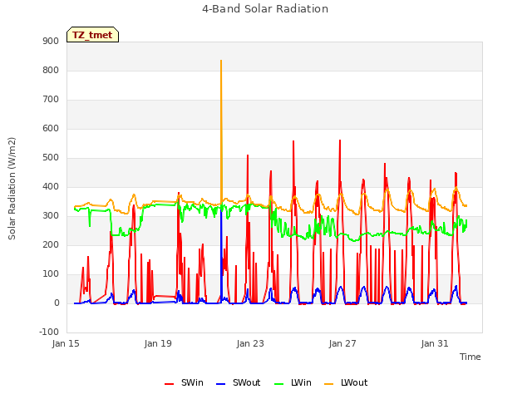
Task: Click the orange LWout spike peak near 830
Action: click(x=221, y=61)
